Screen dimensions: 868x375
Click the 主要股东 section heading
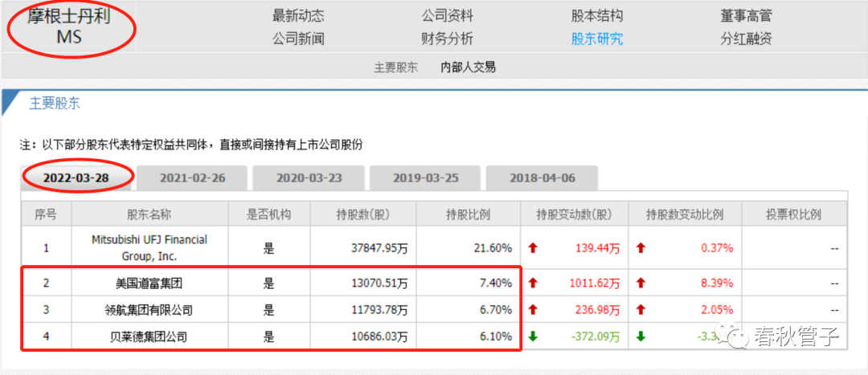click(55, 104)
